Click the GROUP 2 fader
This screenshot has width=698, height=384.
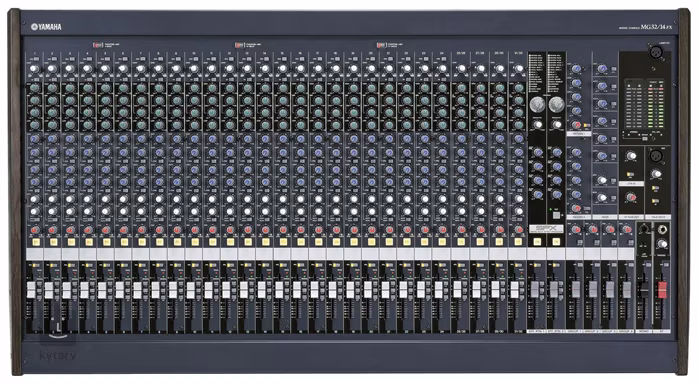(x=592, y=290)
